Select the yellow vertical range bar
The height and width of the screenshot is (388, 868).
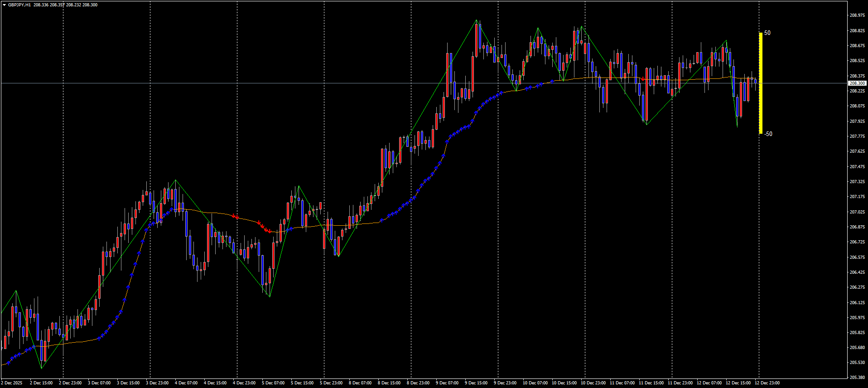761,83
